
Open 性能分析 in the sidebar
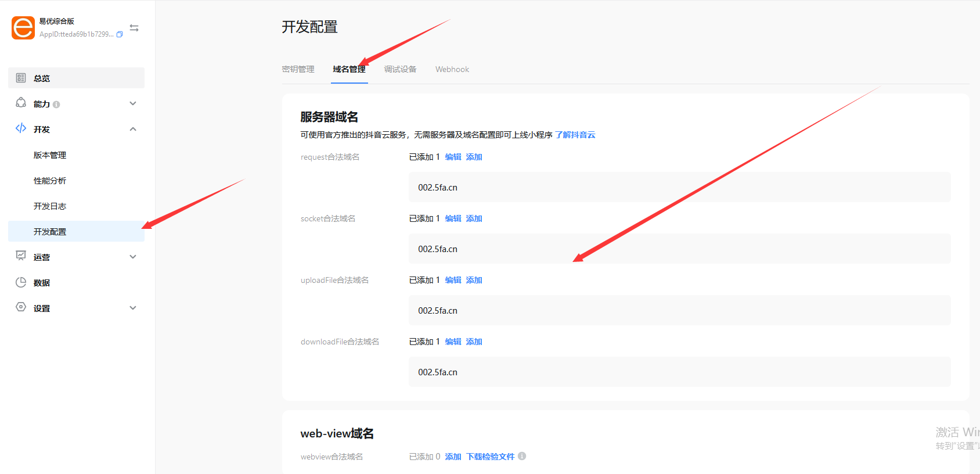coord(50,181)
